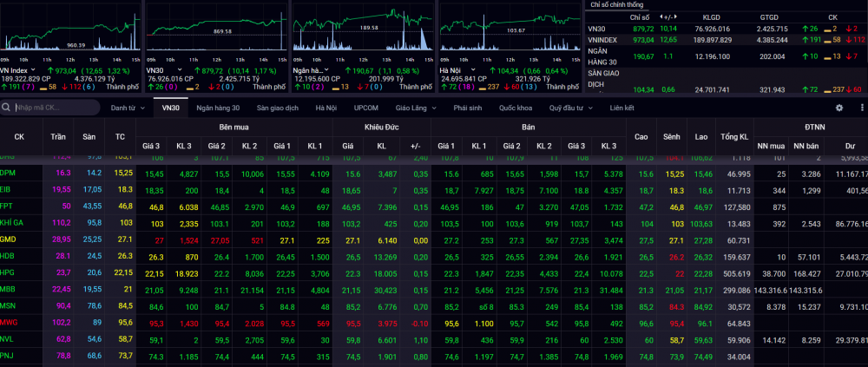Expand the Giáo Lãng dropdown
This screenshot has width=868, height=367.
point(415,108)
